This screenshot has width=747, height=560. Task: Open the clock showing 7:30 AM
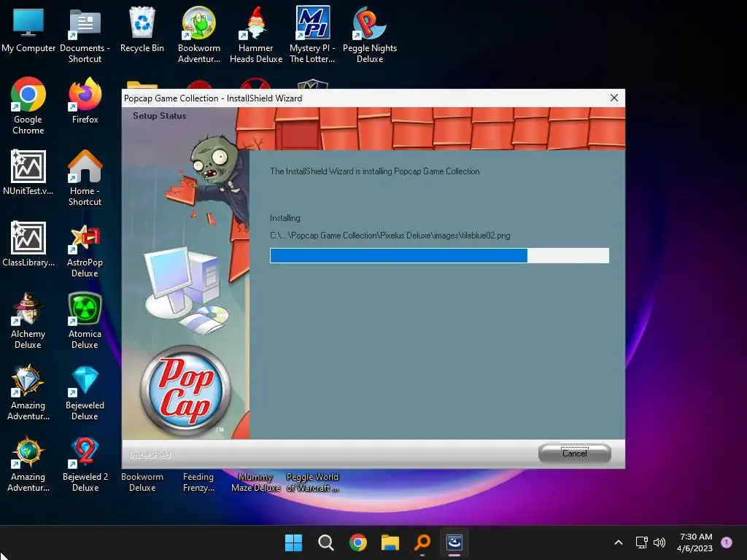pyautogui.click(x=695, y=542)
